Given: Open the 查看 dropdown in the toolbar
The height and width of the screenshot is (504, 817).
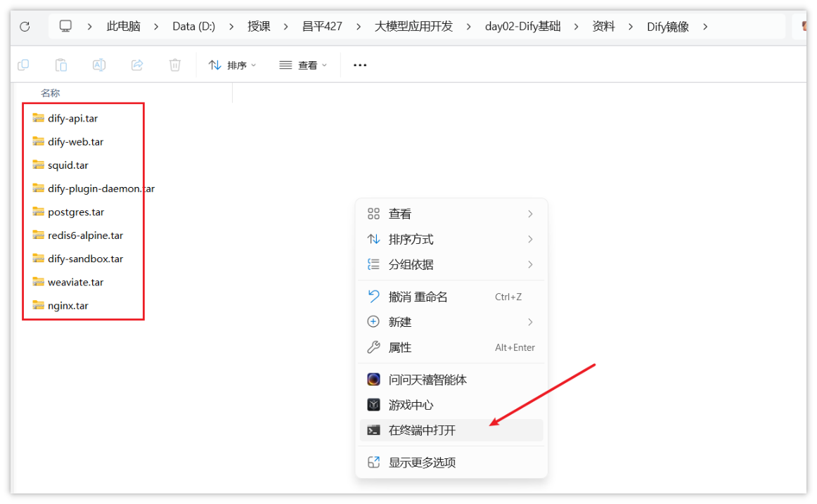Looking at the screenshot, I should pyautogui.click(x=303, y=65).
